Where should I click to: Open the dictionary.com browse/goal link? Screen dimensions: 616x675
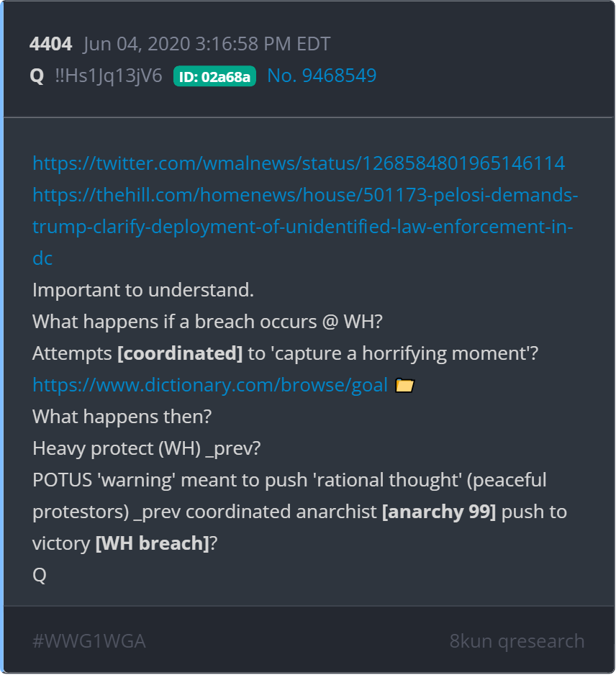pyautogui.click(x=210, y=386)
